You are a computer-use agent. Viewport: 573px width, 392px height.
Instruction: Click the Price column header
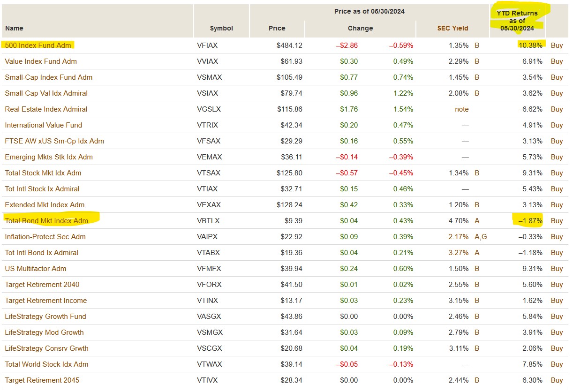pyautogui.click(x=277, y=28)
